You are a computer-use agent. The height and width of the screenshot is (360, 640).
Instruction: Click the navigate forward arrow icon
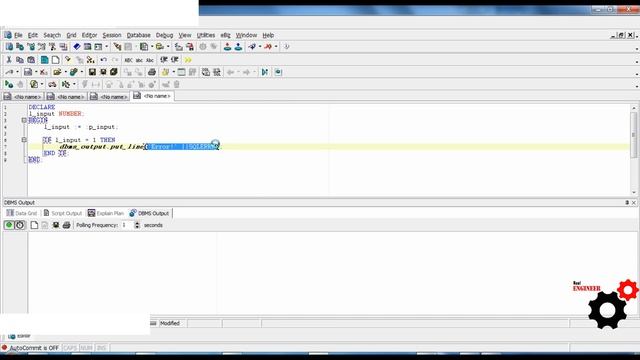click(246, 72)
